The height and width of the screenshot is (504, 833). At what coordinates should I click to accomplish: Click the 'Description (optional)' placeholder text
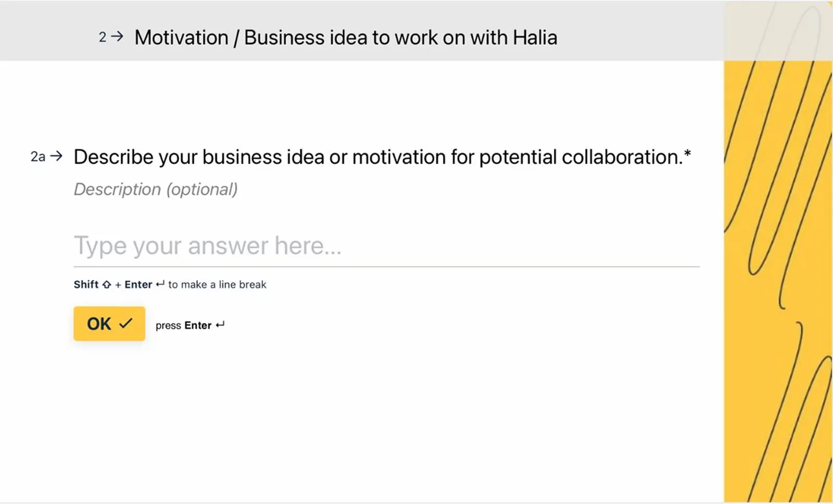(155, 189)
